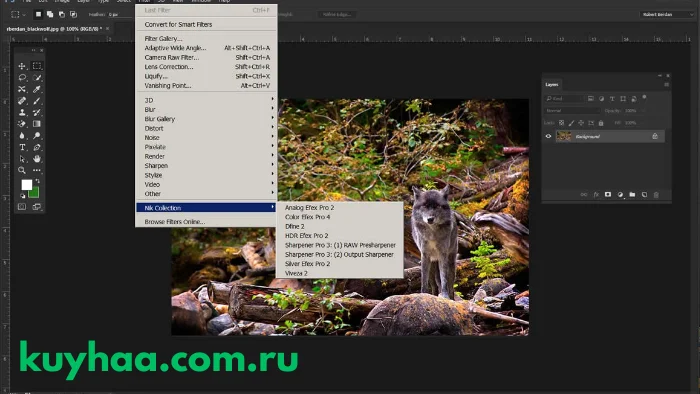The image size is (700, 394).
Task: Select the History Brush tool
Action: (x=37, y=112)
